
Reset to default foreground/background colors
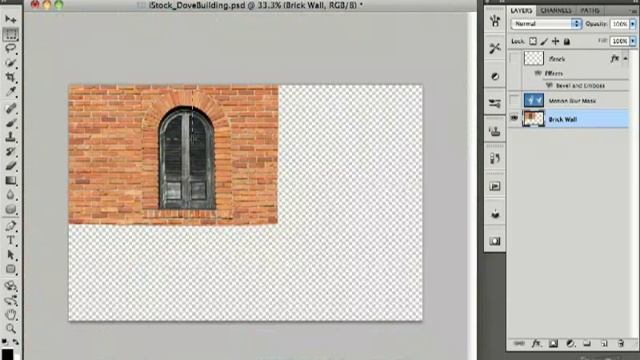click(x=4, y=341)
